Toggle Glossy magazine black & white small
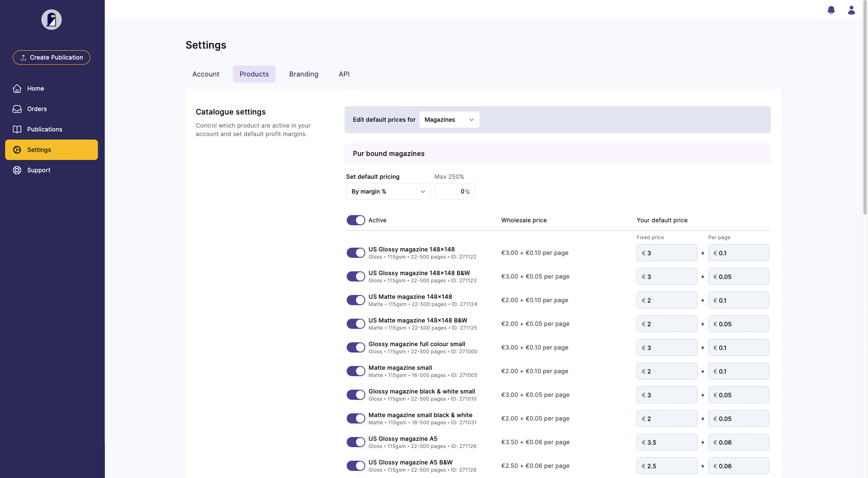This screenshot has width=868, height=478. [x=356, y=395]
